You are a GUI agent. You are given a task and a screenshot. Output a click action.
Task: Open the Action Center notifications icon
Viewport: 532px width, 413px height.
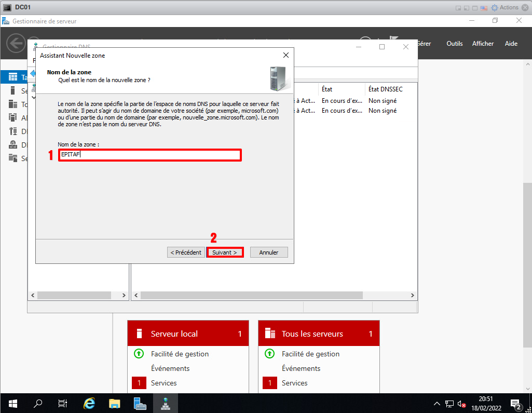516,404
